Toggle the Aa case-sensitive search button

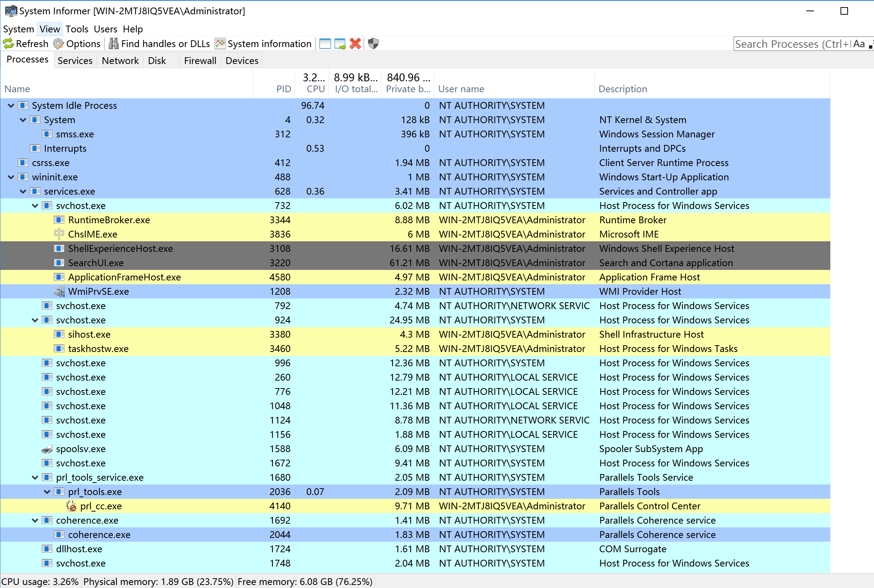[x=859, y=44]
